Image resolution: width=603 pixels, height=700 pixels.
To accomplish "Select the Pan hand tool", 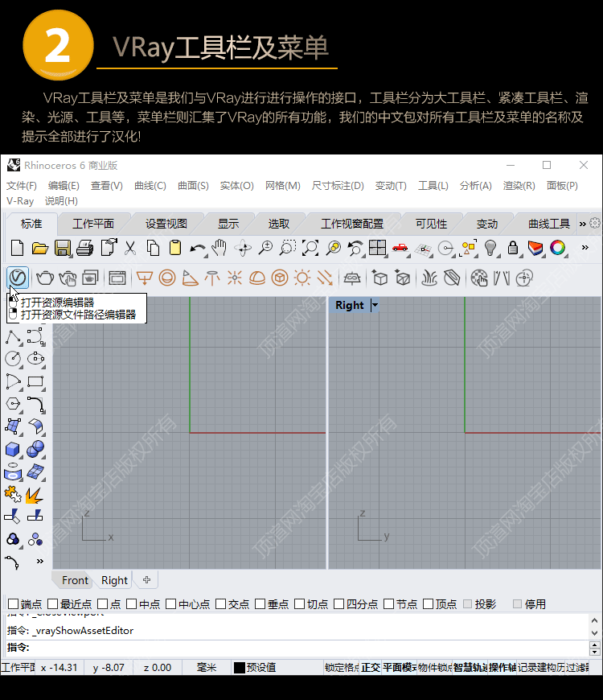I will click(x=219, y=247).
